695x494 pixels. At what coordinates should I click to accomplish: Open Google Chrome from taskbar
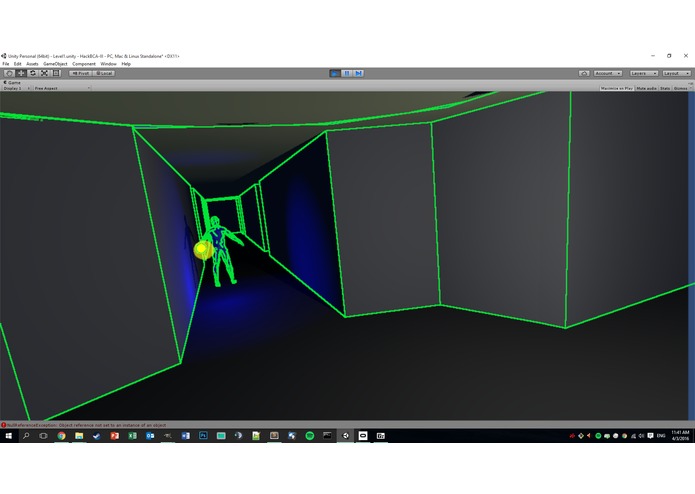[x=61, y=436]
